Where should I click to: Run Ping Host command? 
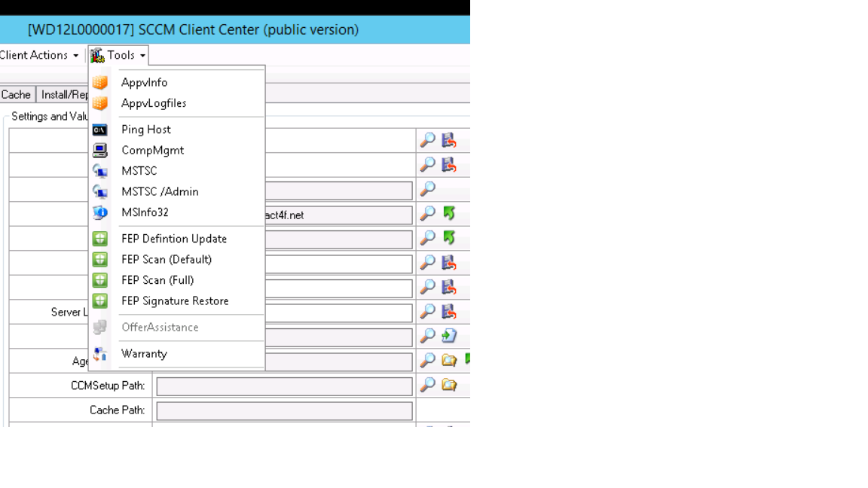click(x=176, y=130)
